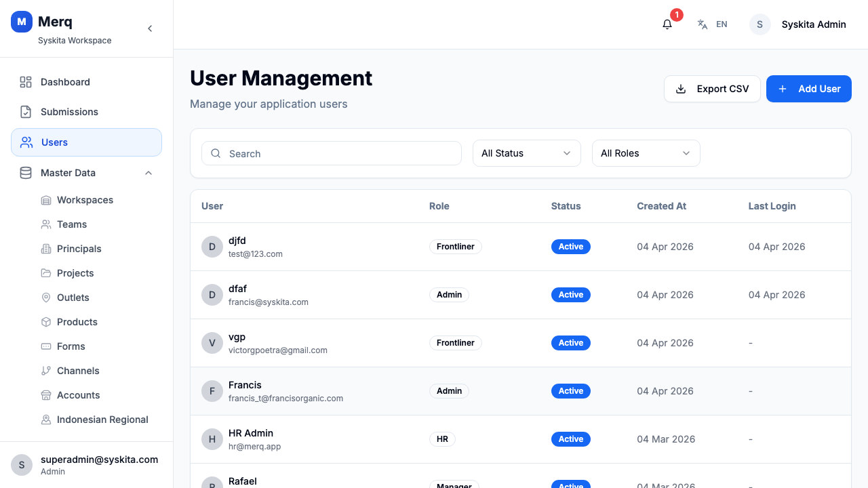The width and height of the screenshot is (868, 488).
Task: Click the Last Login column header
Action: [x=772, y=206]
